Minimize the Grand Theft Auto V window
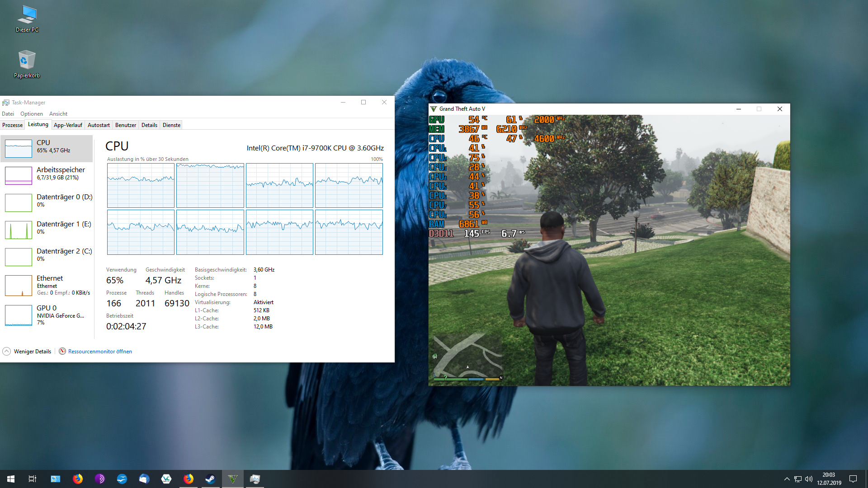868x488 pixels. (739, 109)
